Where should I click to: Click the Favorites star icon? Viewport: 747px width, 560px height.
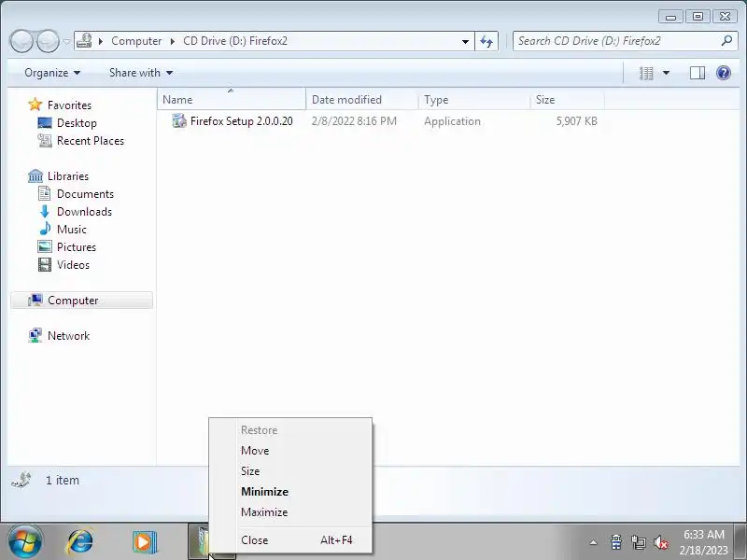pos(35,105)
